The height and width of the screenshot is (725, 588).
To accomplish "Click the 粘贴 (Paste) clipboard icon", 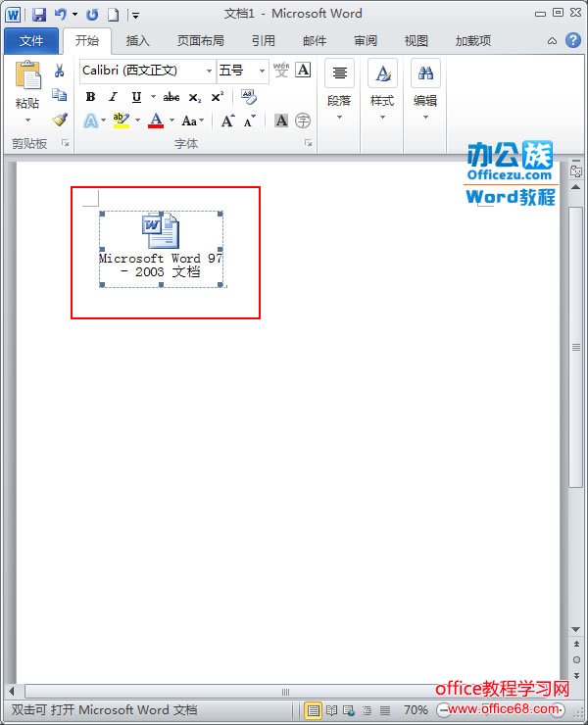I will click(x=27, y=74).
